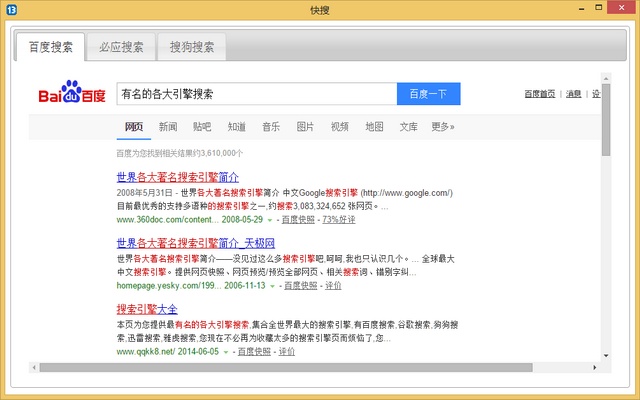Maximize the 快搜 window
Viewport: 640px width, 400px height.
pos(598,7)
